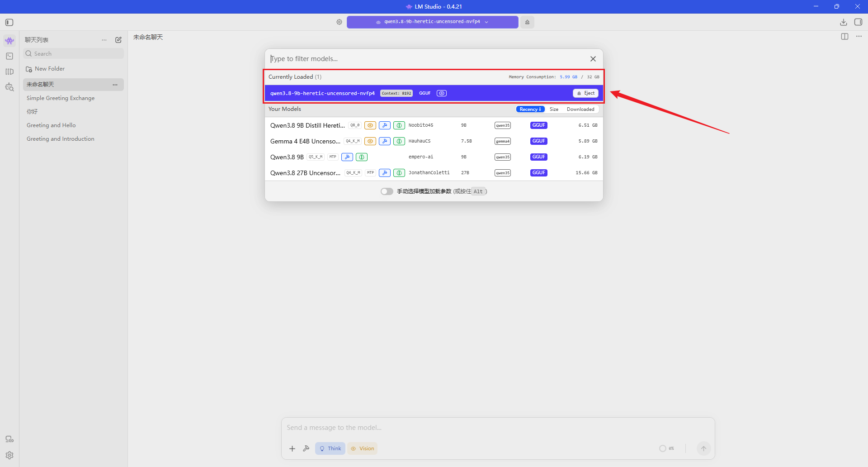This screenshot has height=467, width=868.
Task: Click the plus attach icon in message box
Action: pos(292,448)
